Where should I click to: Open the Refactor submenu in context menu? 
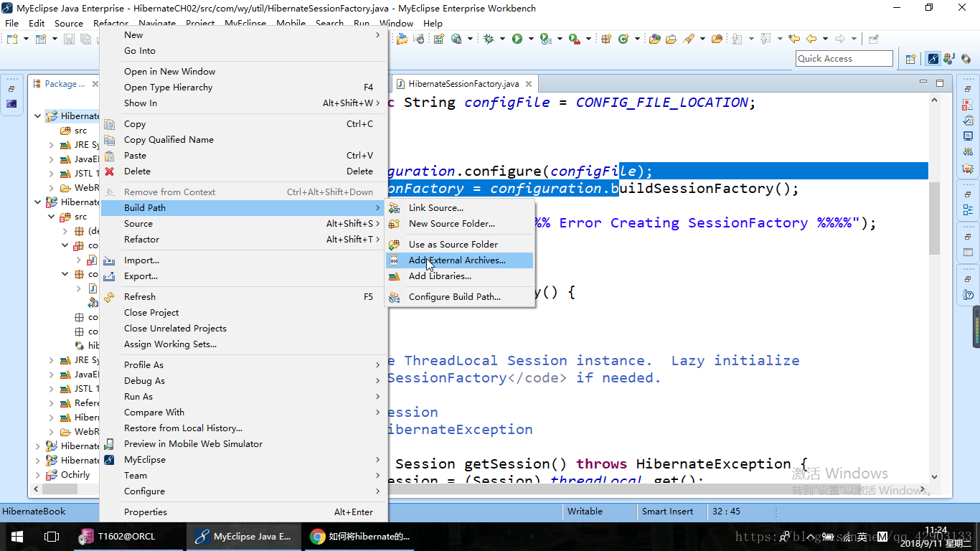pos(243,240)
